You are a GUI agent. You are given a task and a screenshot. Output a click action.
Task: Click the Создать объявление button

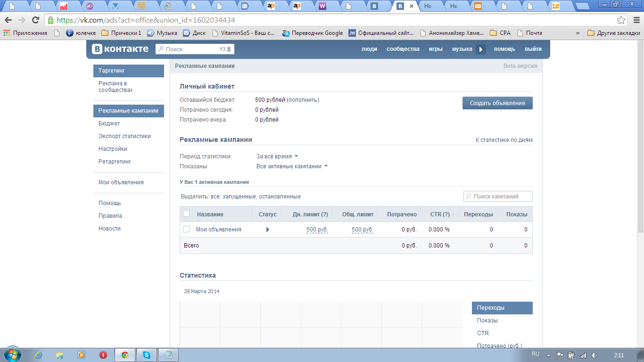click(x=497, y=103)
